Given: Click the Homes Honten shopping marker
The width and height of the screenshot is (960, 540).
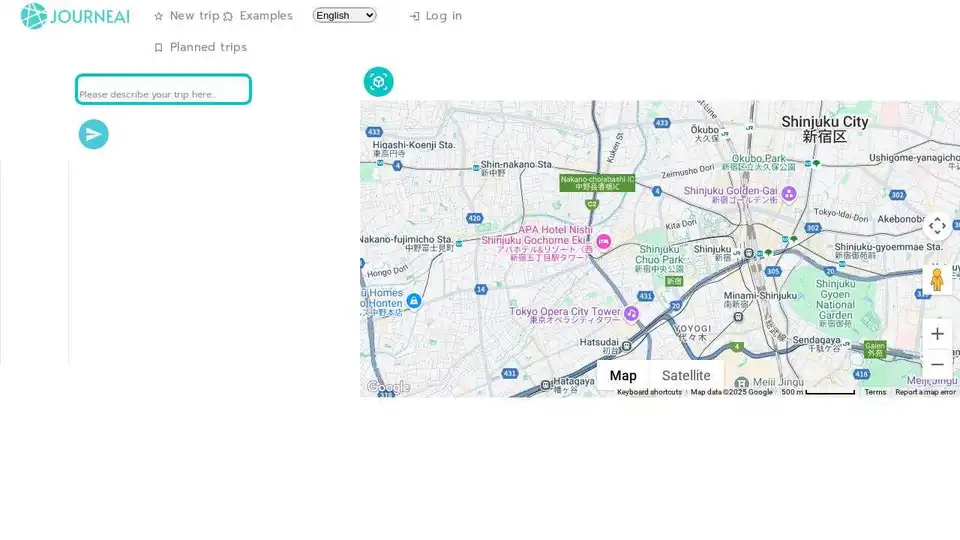Looking at the screenshot, I should [414, 301].
